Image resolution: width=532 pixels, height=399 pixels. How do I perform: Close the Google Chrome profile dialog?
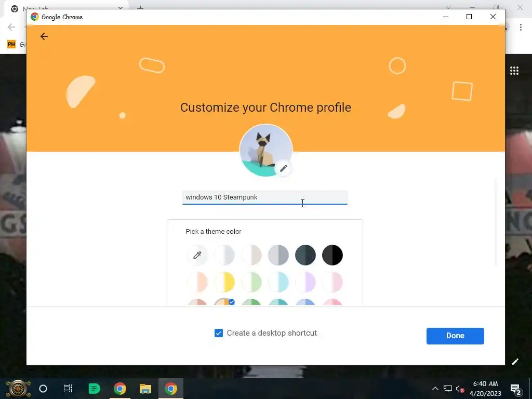(x=493, y=17)
